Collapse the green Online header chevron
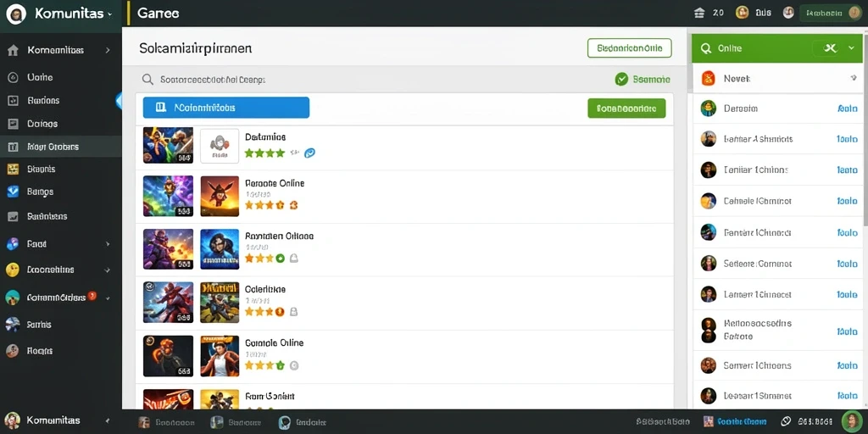The width and height of the screenshot is (868, 434). pyautogui.click(x=851, y=48)
